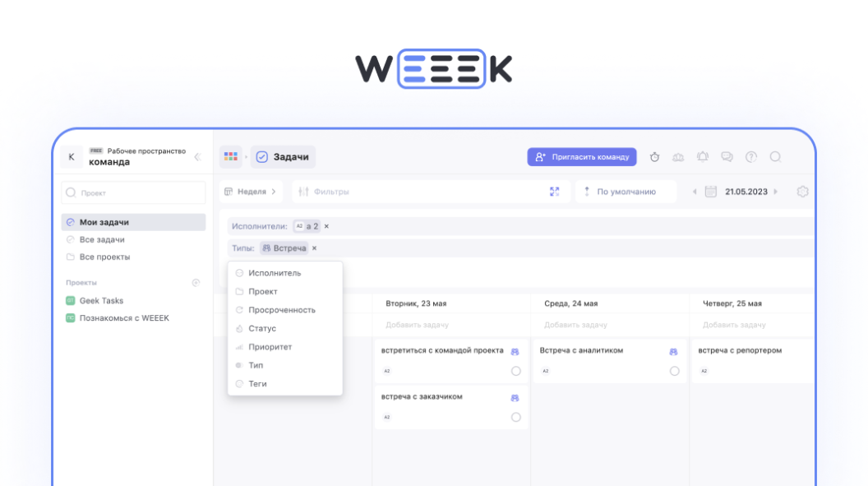Open the 'Неделя' view dropdown
Image resolution: width=868 pixels, height=486 pixels.
pyautogui.click(x=250, y=192)
